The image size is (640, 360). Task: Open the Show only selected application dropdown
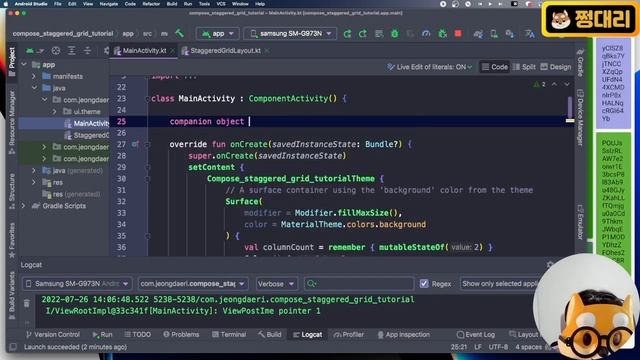[x=500, y=283]
